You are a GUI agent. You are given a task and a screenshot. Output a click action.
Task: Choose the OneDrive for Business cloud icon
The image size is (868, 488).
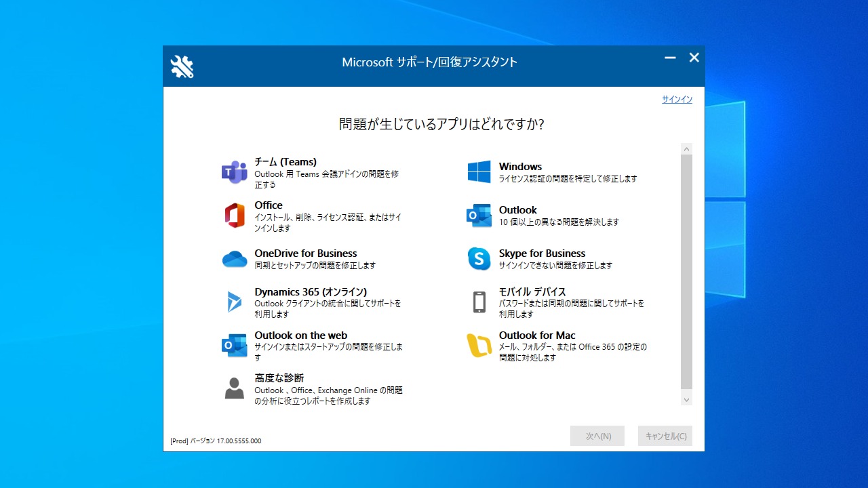(235, 259)
